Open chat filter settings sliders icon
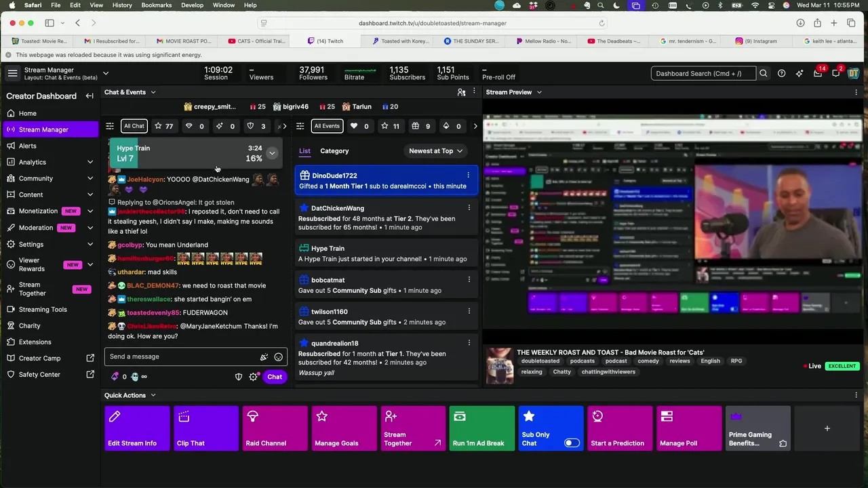Screen dimensions: 868x488 click(x=110, y=126)
